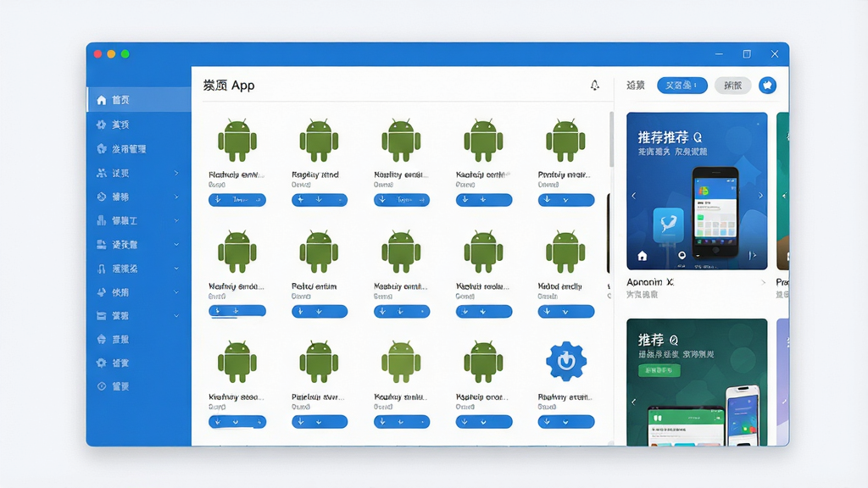Click the notification bell icon in header
Screen dimensions: 868x488
[x=594, y=86]
